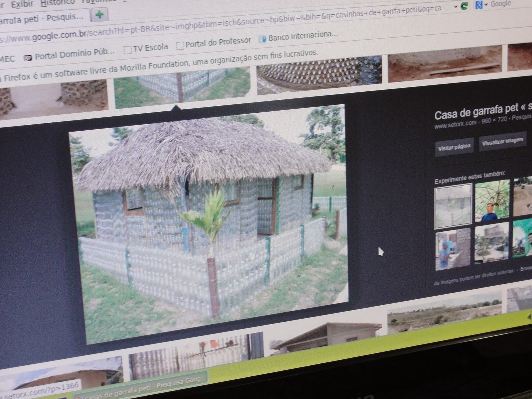Open the 'Casa de garrafa pet' title link
Image resolution: width=532 pixels, height=399 pixels.
pyautogui.click(x=483, y=112)
